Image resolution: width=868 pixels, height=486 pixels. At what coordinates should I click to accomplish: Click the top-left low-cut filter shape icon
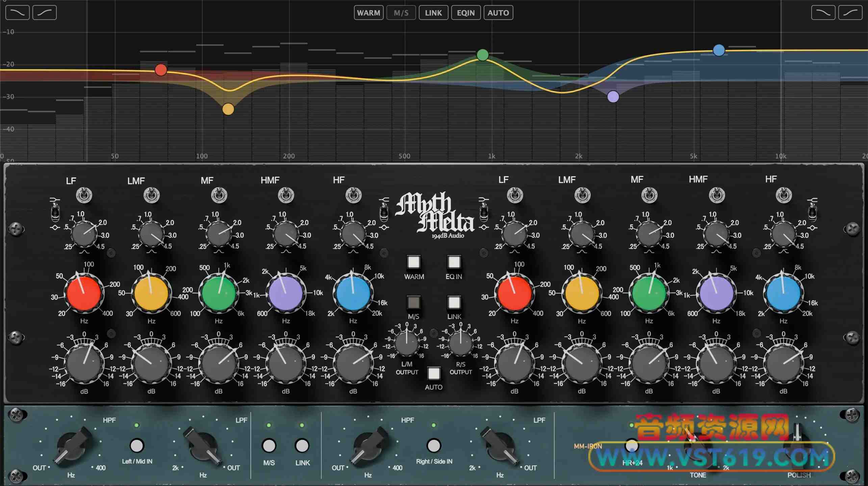click(45, 13)
